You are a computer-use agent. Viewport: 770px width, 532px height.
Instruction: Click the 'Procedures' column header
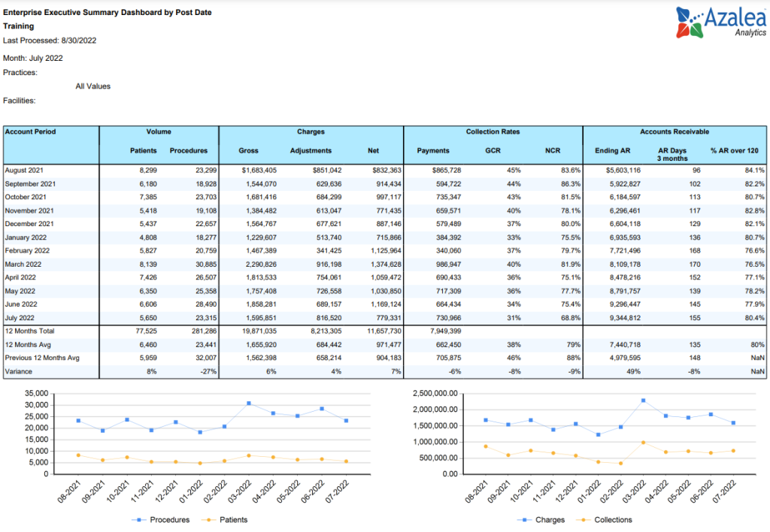[189, 151]
